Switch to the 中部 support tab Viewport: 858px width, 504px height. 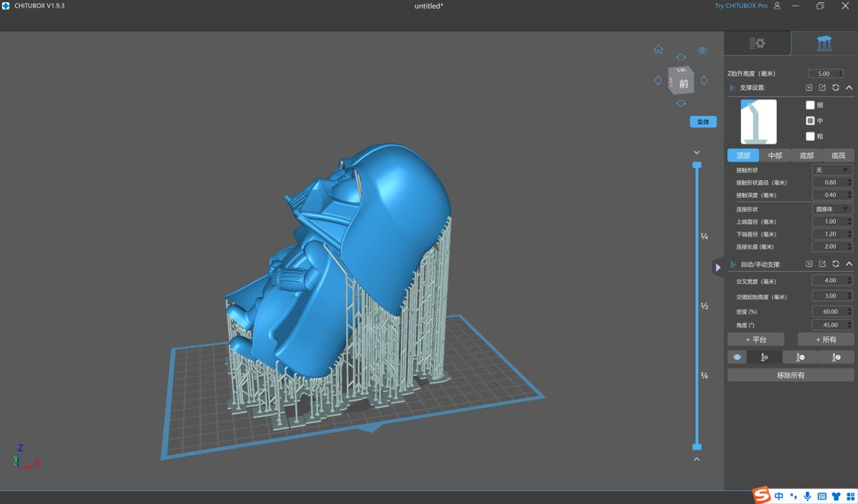(775, 155)
